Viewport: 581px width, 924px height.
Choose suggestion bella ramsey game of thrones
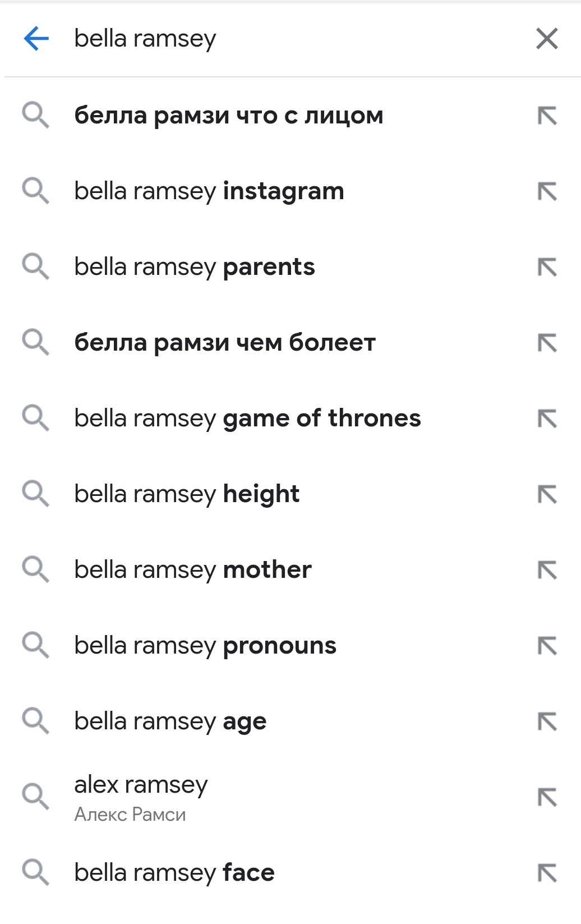290,419
